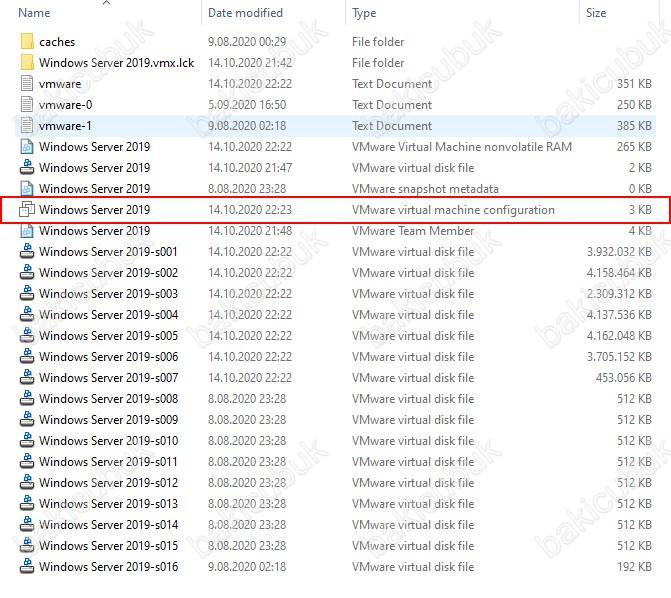Screen dimensions: 671x598
Task: Click the Windows Server 2019-s007 disk icon
Action: [x=27, y=377]
